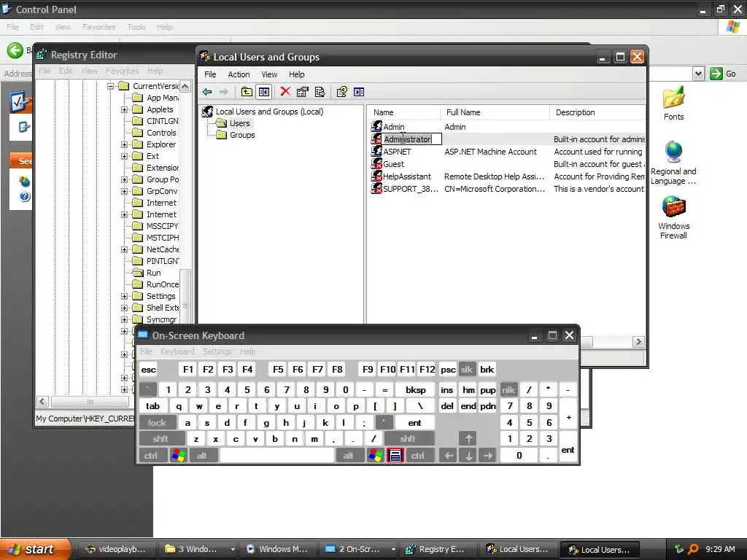
Task: Click Go button in Control Panel
Action: coord(723,74)
